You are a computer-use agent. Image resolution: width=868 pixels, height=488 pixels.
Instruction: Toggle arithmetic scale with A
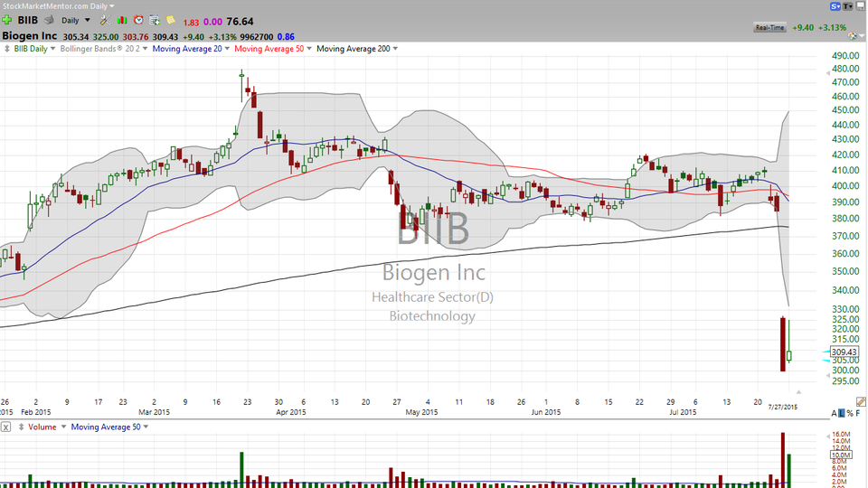835,413
